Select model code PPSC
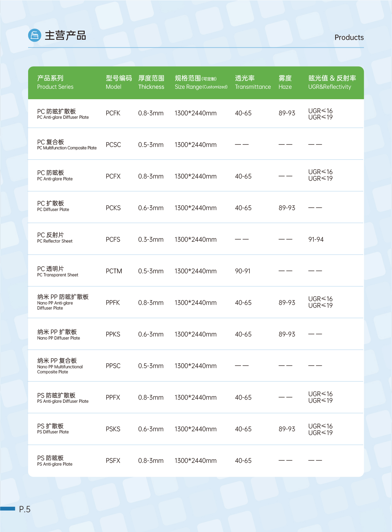392x532 pixels. click(x=113, y=366)
